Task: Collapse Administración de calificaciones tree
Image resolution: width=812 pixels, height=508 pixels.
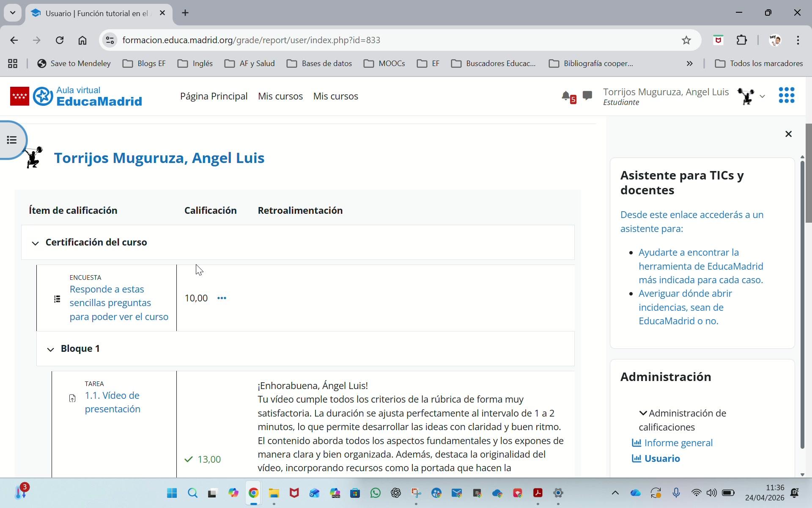Action: tap(643, 414)
